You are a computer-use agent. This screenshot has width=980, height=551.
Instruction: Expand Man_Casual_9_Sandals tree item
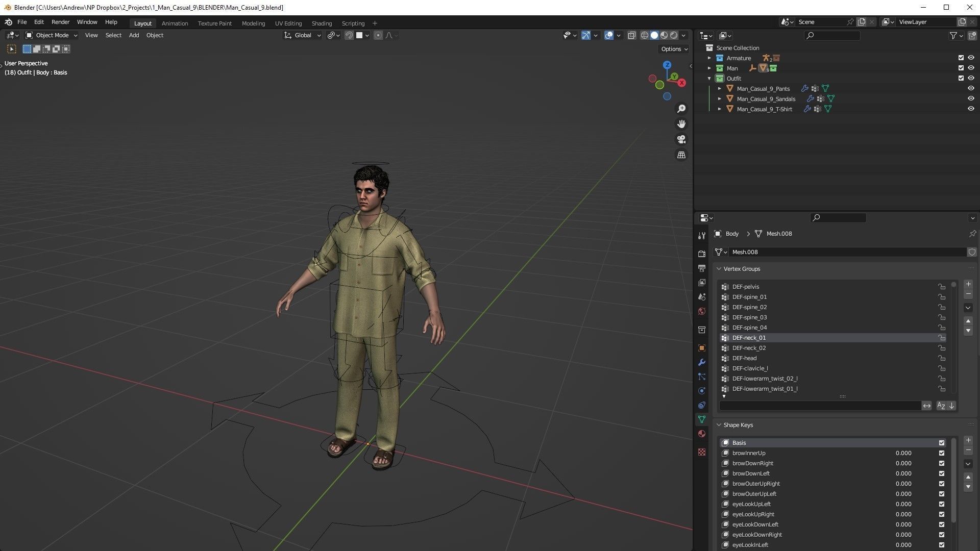click(720, 98)
